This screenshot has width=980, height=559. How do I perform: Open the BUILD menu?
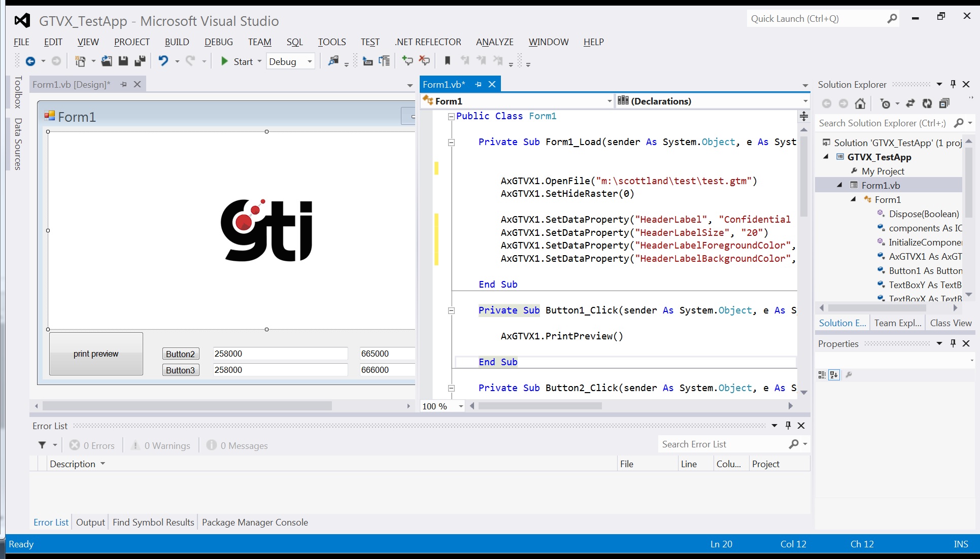[177, 42]
